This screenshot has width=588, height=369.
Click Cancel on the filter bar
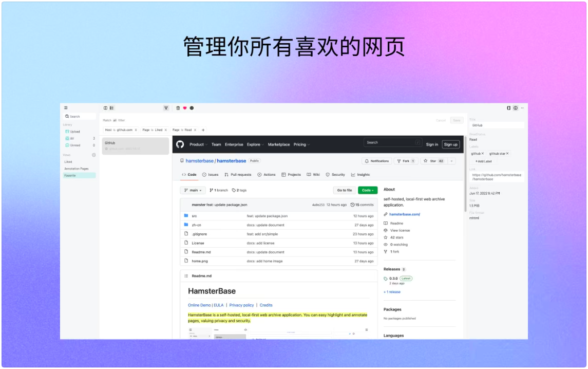click(x=441, y=120)
